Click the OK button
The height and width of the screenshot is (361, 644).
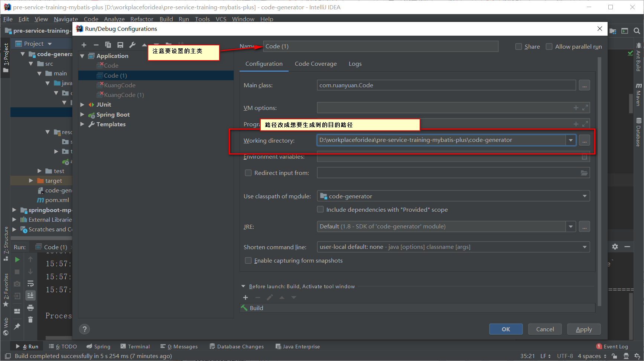tap(506, 329)
